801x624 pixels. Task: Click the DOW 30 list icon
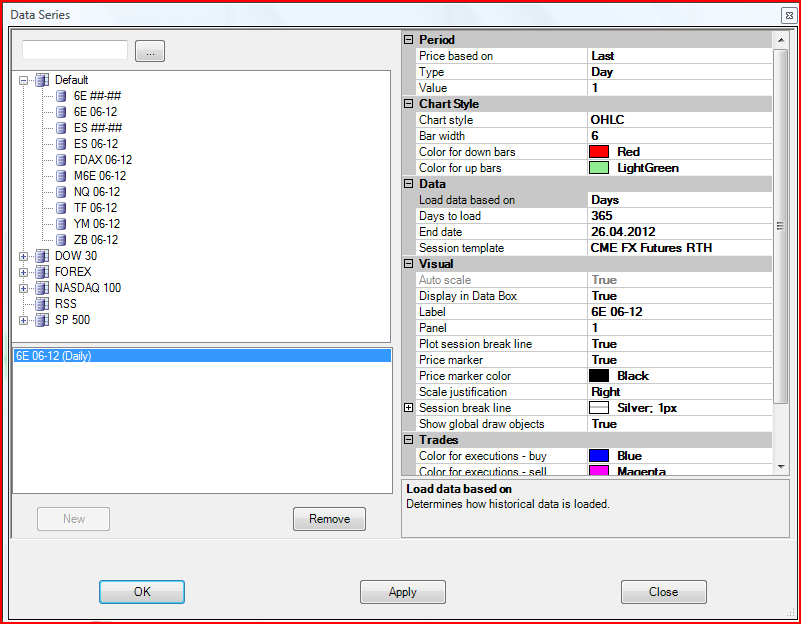[x=42, y=256]
